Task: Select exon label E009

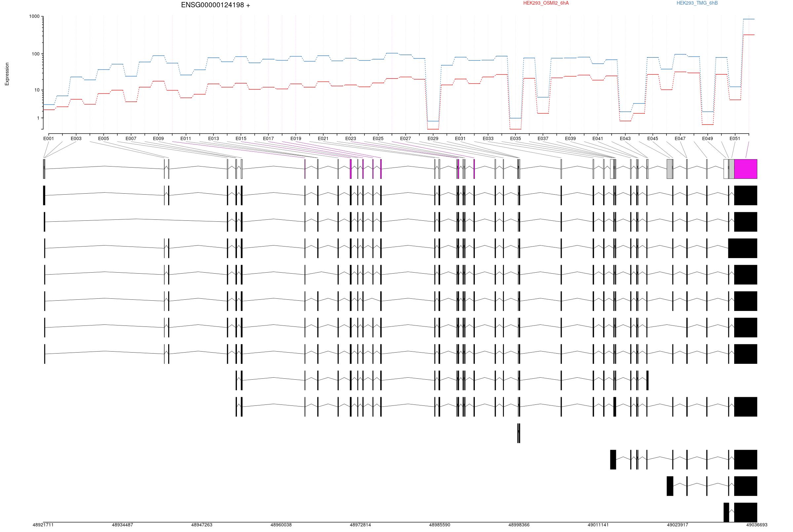Action: pos(158,138)
